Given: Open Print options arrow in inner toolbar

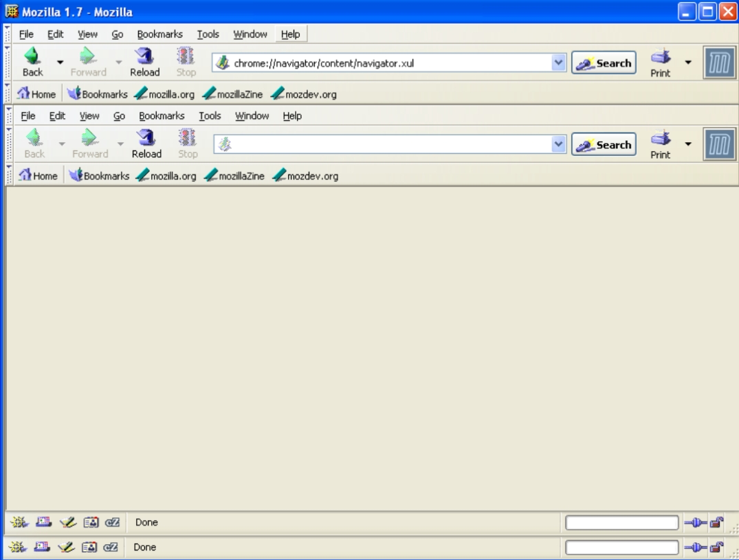Looking at the screenshot, I should coord(688,144).
